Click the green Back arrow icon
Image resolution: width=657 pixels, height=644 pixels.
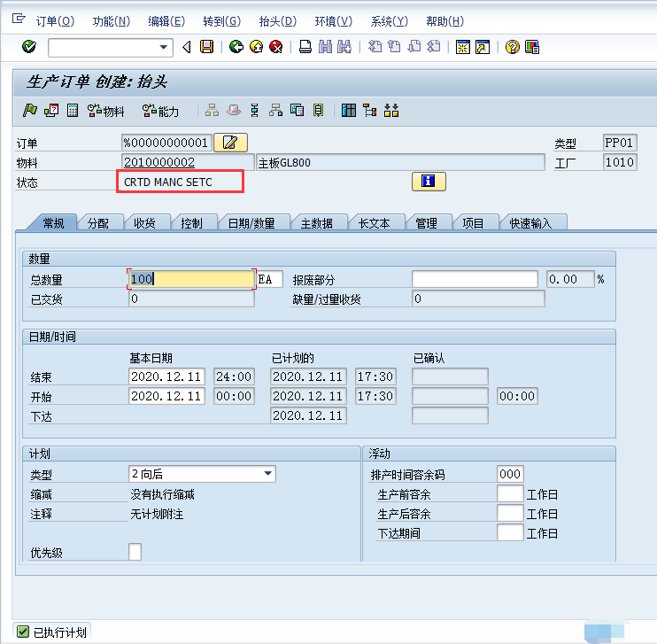pos(236,47)
